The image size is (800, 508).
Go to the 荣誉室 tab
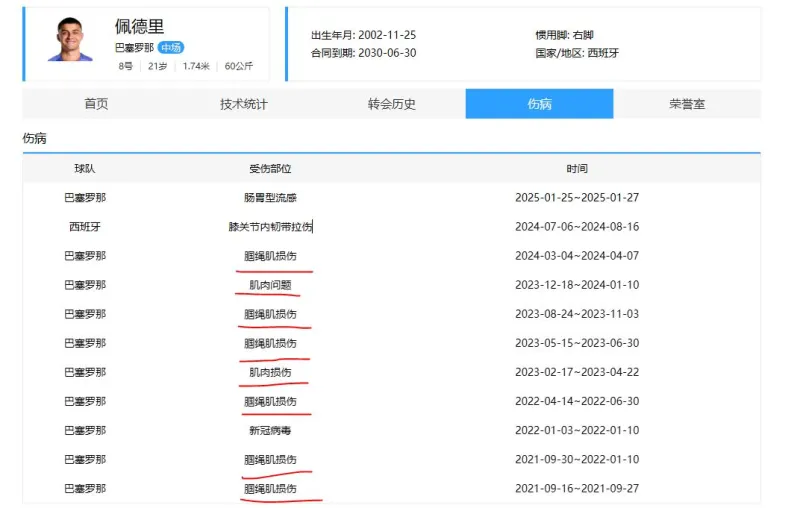tap(687, 104)
